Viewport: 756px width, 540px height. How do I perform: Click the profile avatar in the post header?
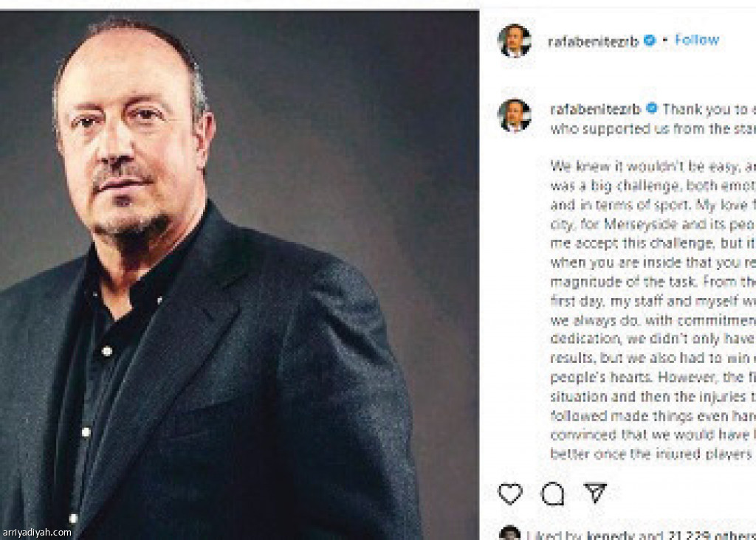(x=514, y=41)
